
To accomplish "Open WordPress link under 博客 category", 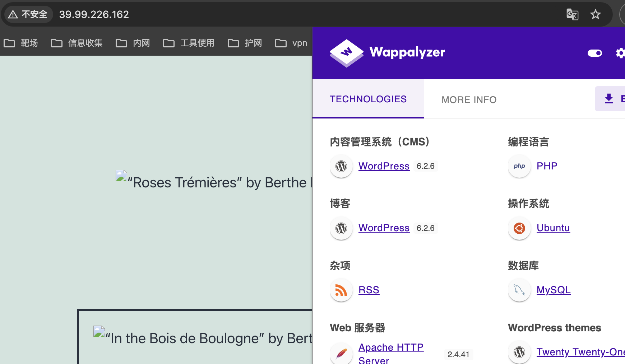I will coord(384,228).
